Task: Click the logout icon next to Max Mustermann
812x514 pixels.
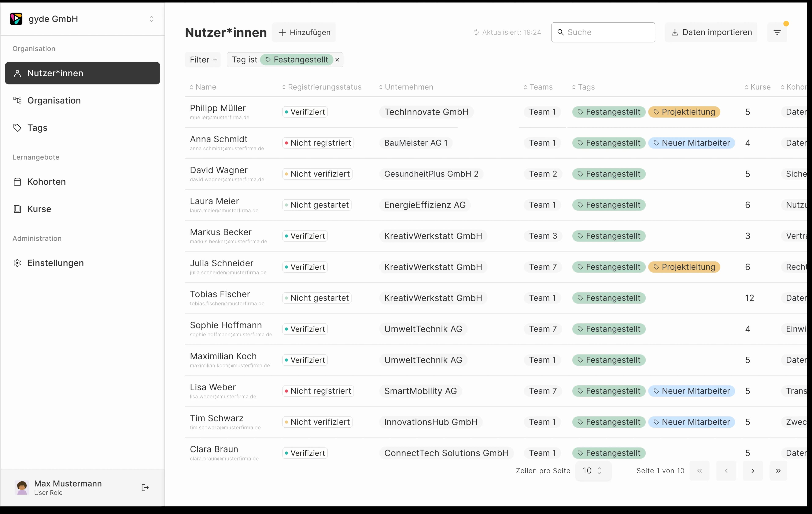Action: coord(145,487)
